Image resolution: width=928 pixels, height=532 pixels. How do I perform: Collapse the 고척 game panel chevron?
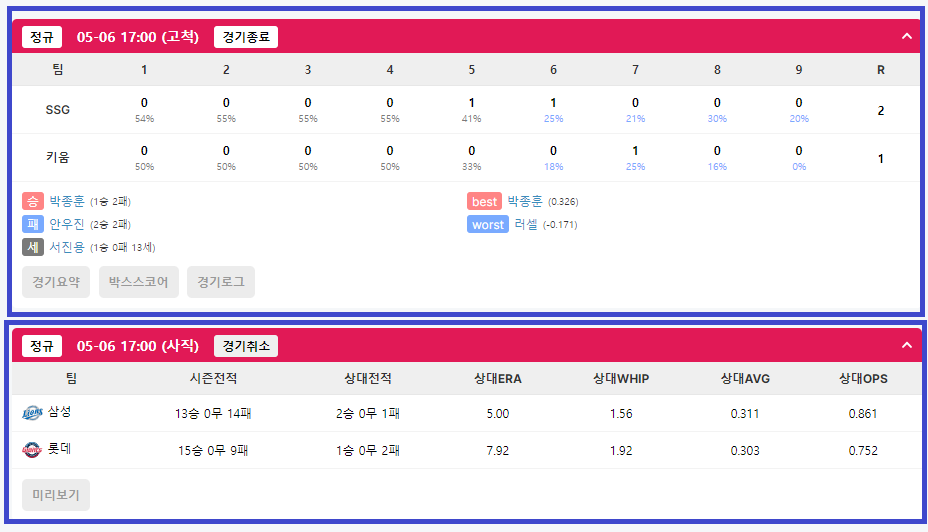point(906,36)
